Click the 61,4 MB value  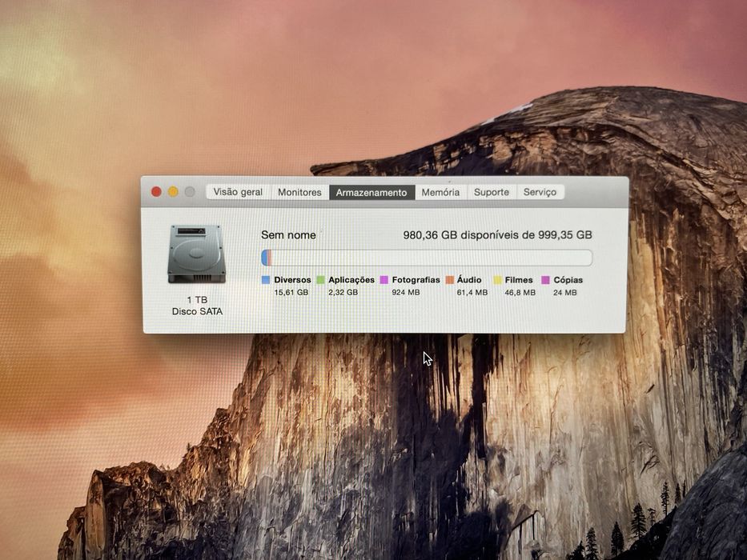click(472, 292)
